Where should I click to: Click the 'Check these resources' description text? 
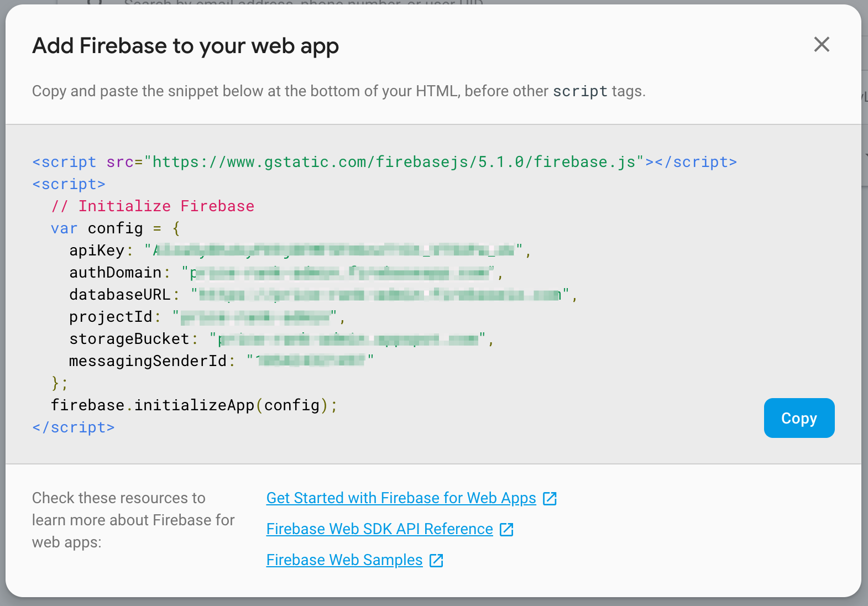point(133,520)
